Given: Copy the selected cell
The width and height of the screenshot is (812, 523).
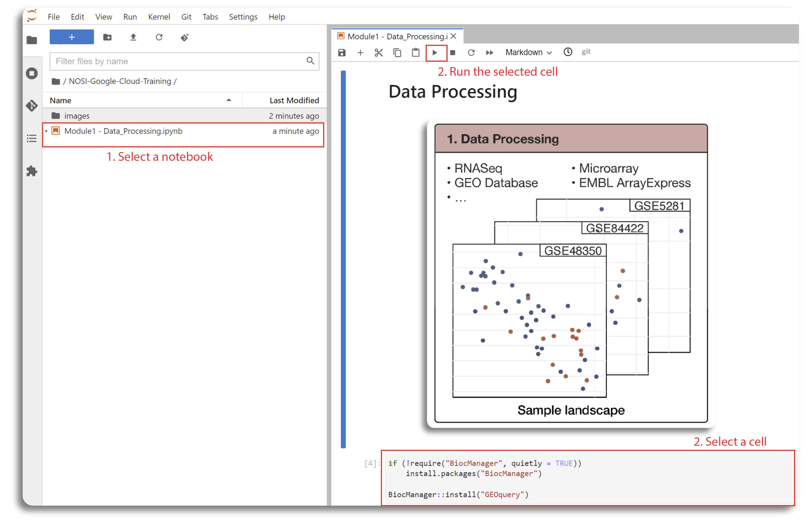Looking at the screenshot, I should click(397, 53).
